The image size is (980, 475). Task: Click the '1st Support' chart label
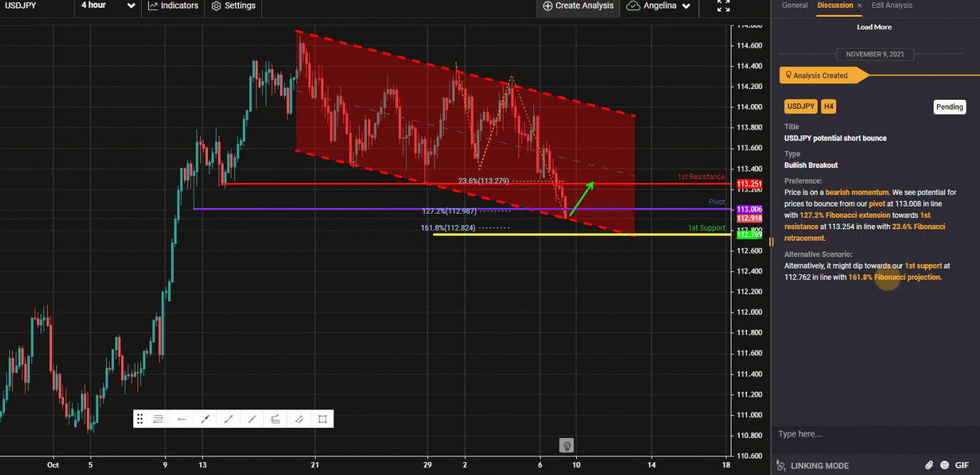[707, 228]
